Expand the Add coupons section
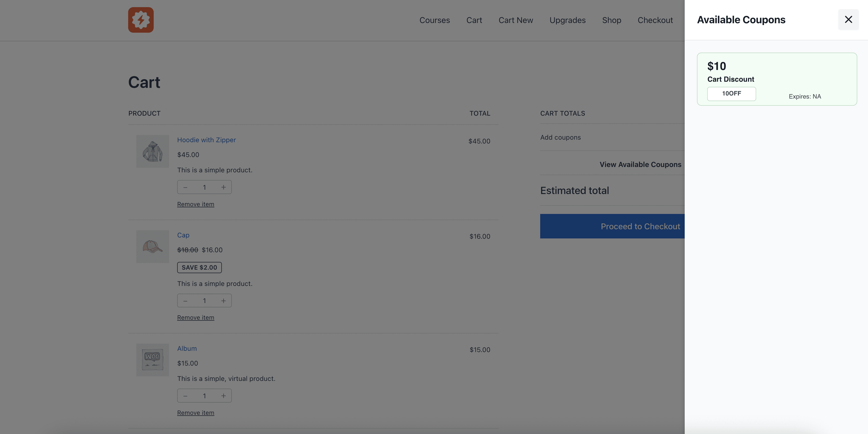868x434 pixels. point(560,138)
